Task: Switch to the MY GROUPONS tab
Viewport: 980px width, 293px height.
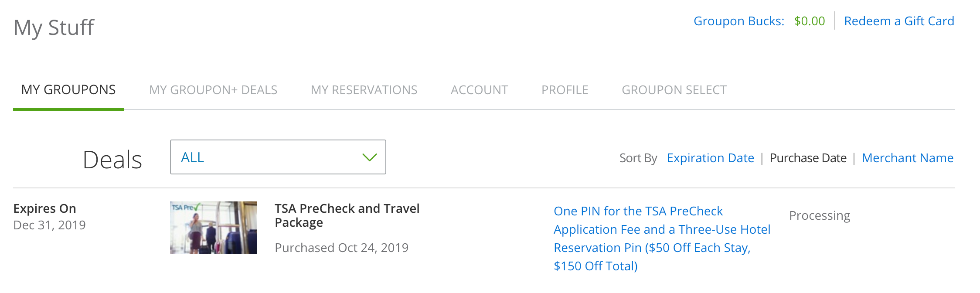Action: point(68,90)
